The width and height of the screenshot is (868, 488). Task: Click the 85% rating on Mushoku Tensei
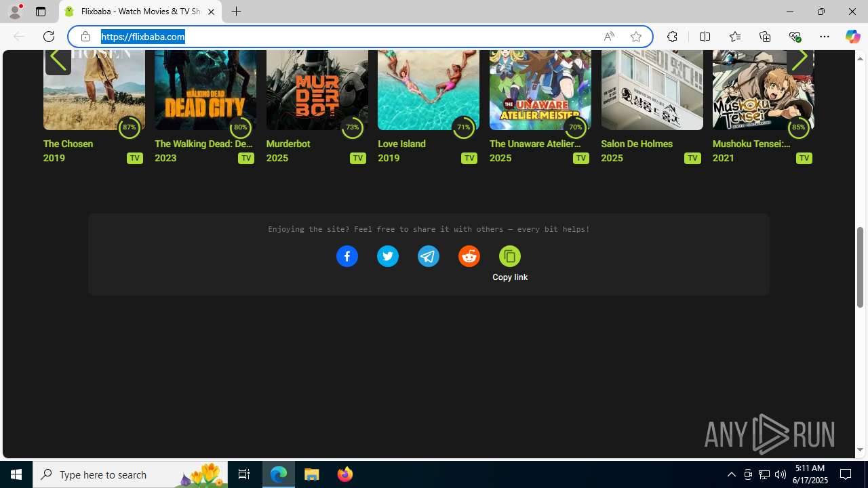[798, 127]
